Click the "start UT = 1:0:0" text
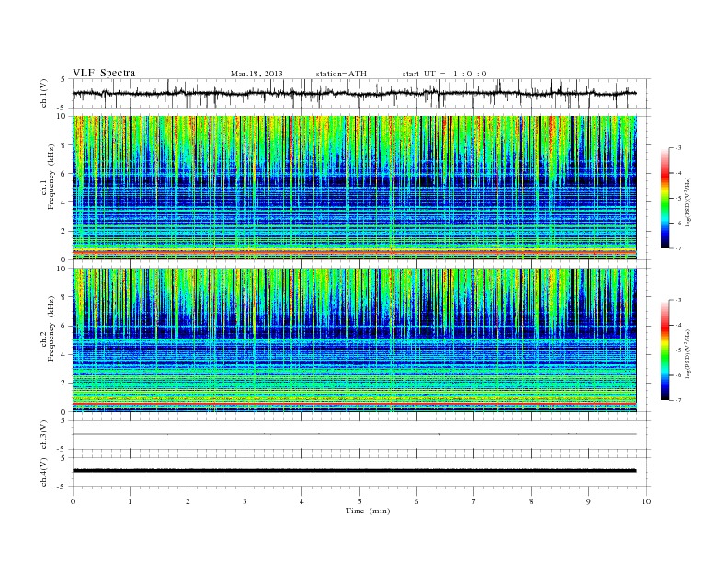Screen dimensions: 728x563 pyautogui.click(x=444, y=74)
